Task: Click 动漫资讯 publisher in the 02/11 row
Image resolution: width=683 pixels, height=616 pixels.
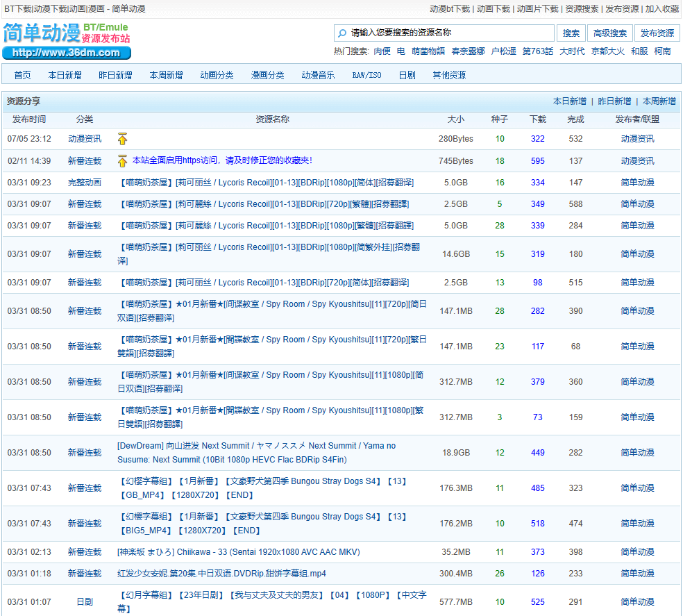Action: tap(637, 161)
